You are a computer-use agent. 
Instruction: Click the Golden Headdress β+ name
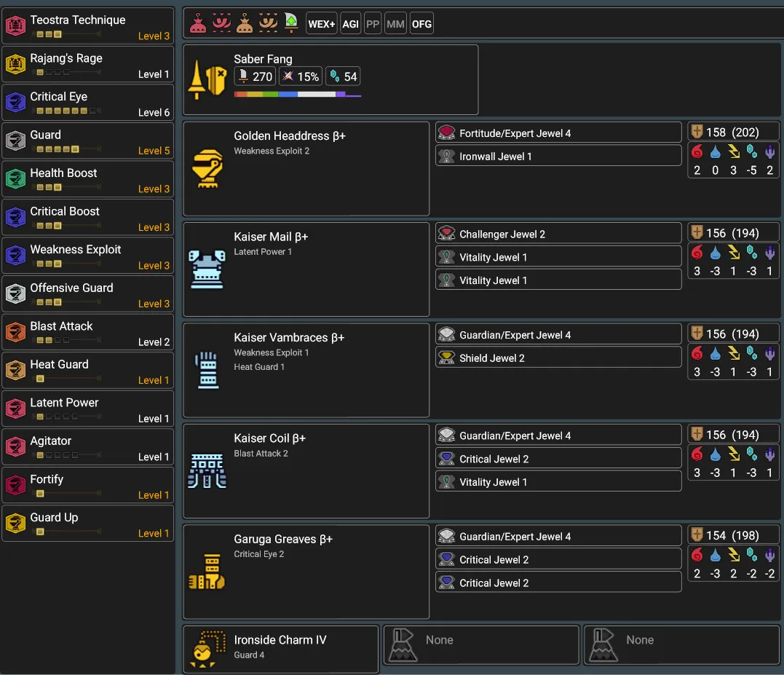point(290,135)
